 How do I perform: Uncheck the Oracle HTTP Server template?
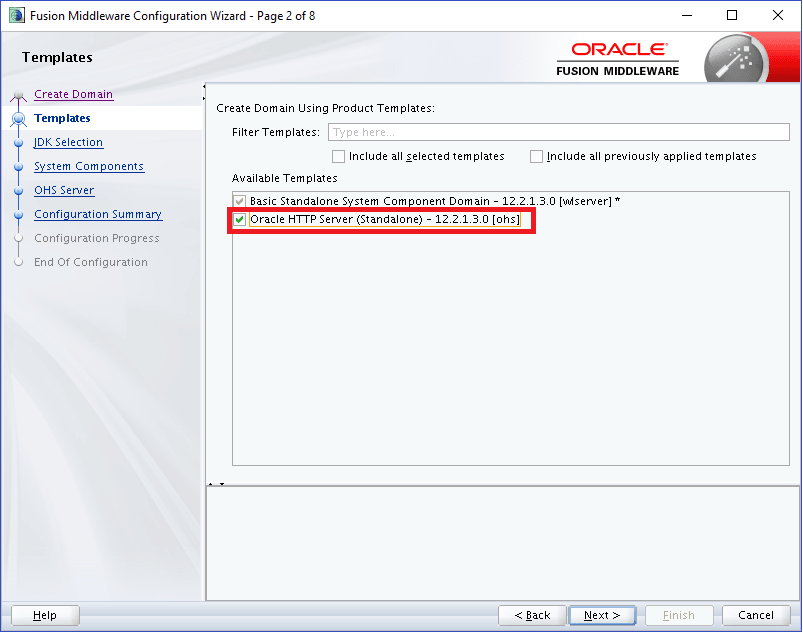(x=240, y=219)
